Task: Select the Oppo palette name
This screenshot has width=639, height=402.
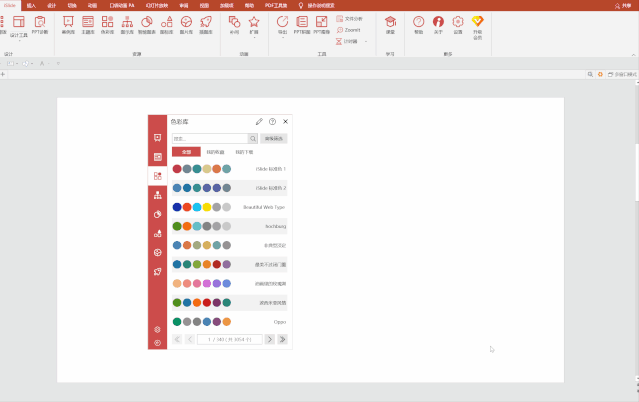Action: click(x=280, y=322)
